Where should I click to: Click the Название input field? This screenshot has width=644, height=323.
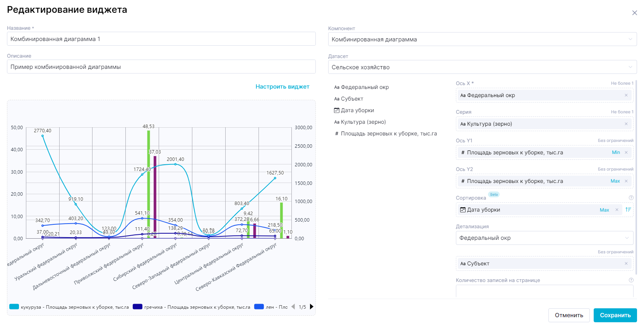point(161,39)
